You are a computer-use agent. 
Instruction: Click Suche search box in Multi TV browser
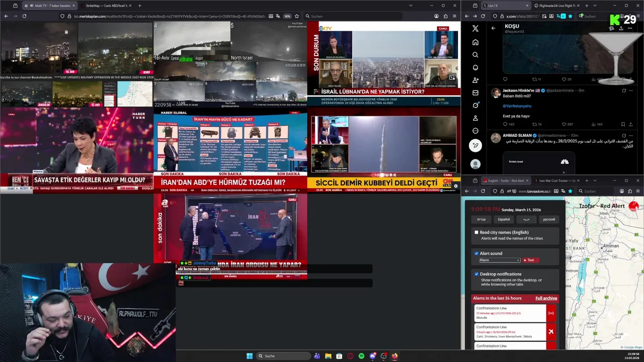point(352,16)
